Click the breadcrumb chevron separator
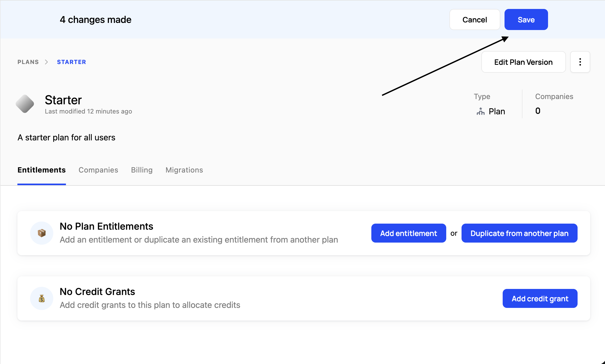Viewport: 605px width, 364px height. (x=46, y=62)
